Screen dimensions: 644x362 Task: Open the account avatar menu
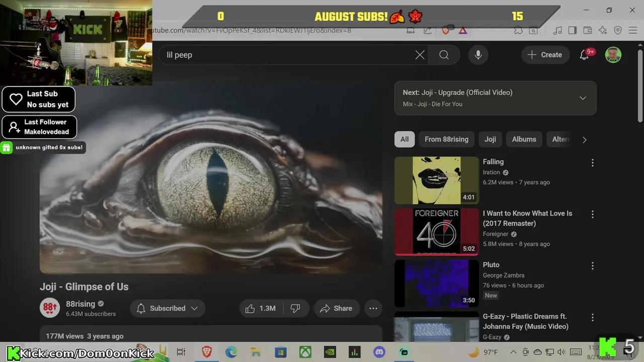(x=613, y=55)
